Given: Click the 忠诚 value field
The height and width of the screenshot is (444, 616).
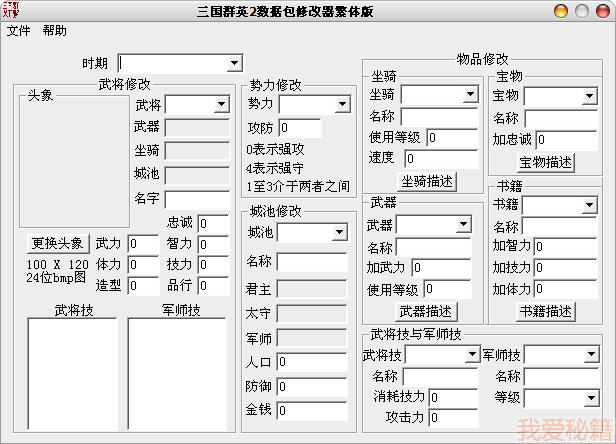Looking at the screenshot, I should point(214,223).
